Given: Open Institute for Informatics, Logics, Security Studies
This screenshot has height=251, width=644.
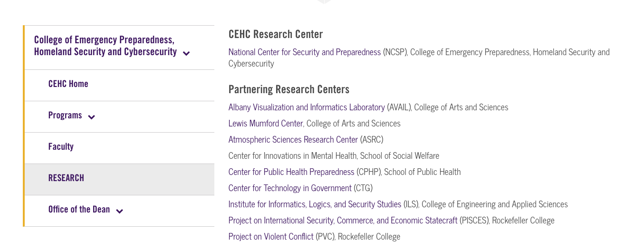Looking at the screenshot, I should pos(315,204).
